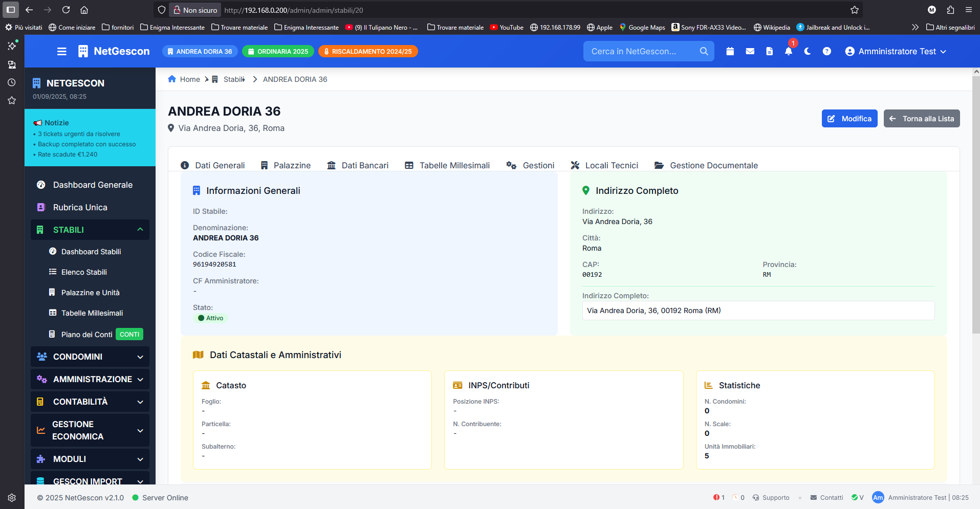Open the mail envelope icon in header

[x=750, y=51]
